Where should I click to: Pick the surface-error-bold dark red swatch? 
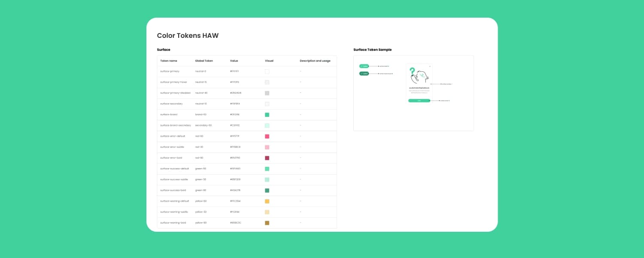pyautogui.click(x=267, y=158)
